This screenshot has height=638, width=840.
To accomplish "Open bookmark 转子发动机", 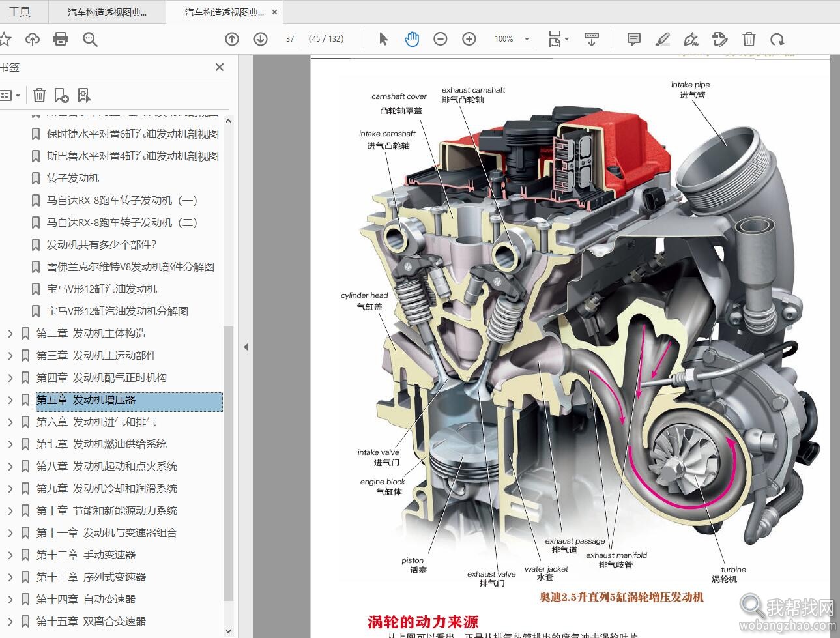I will pos(73,179).
